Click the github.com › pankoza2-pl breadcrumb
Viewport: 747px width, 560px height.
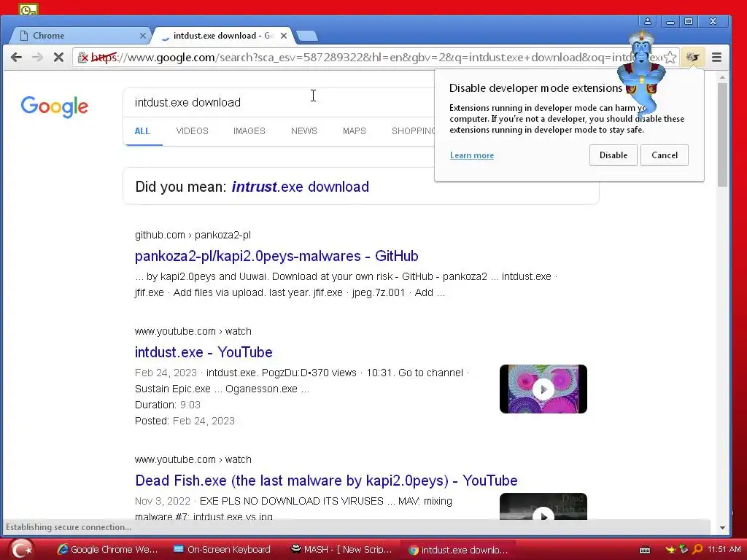click(x=193, y=236)
